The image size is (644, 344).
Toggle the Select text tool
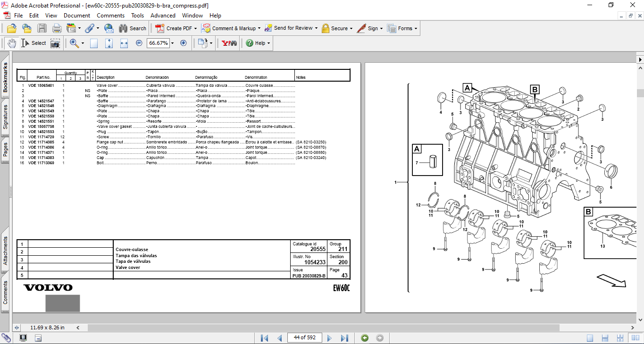pyautogui.click(x=33, y=43)
